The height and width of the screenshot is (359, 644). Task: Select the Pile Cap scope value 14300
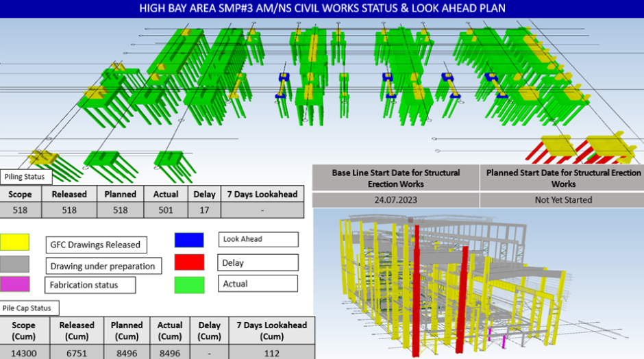point(25,351)
